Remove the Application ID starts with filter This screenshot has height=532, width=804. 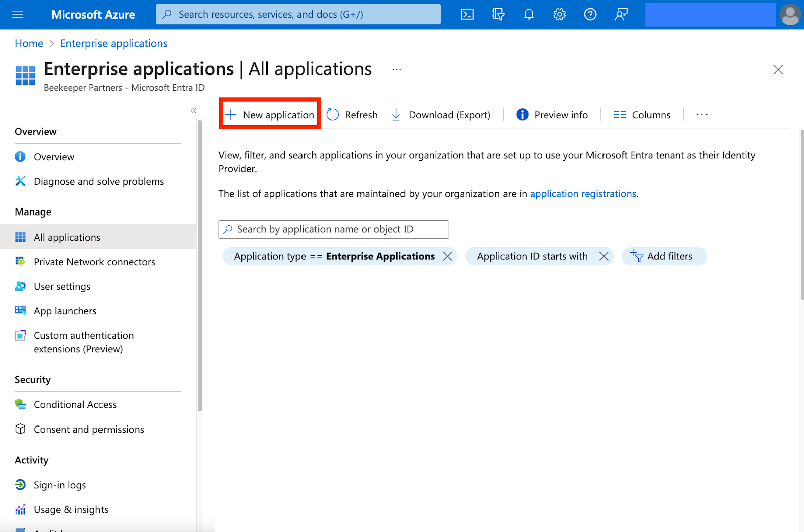(604, 256)
